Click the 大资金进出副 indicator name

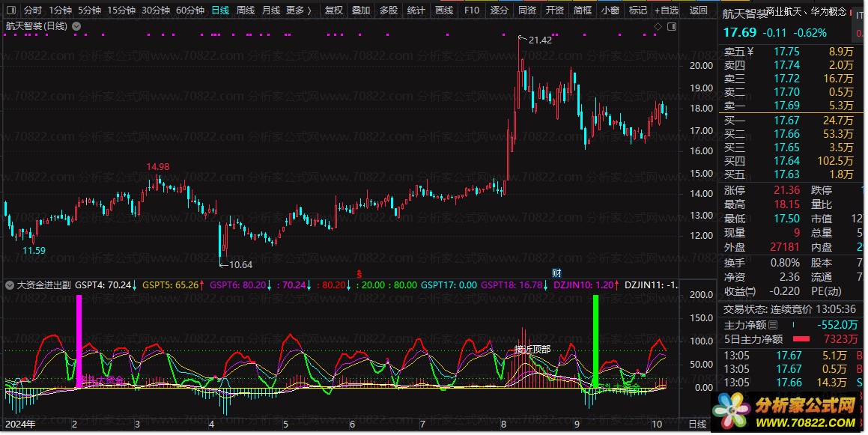[43, 285]
